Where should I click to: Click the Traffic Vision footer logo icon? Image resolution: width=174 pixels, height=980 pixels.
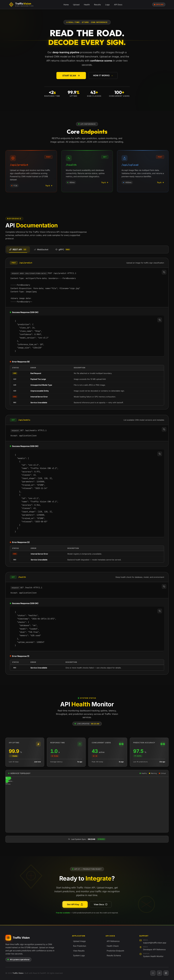tap(8, 938)
